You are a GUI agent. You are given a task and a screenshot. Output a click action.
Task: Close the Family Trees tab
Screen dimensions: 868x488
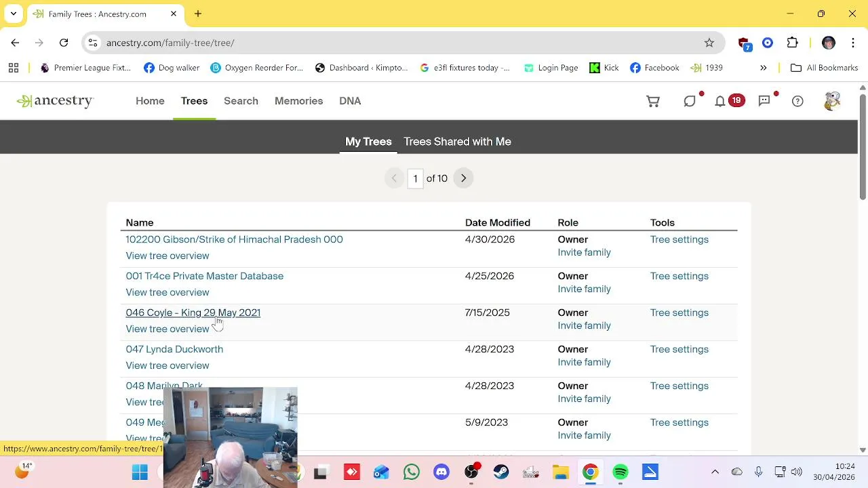174,14
